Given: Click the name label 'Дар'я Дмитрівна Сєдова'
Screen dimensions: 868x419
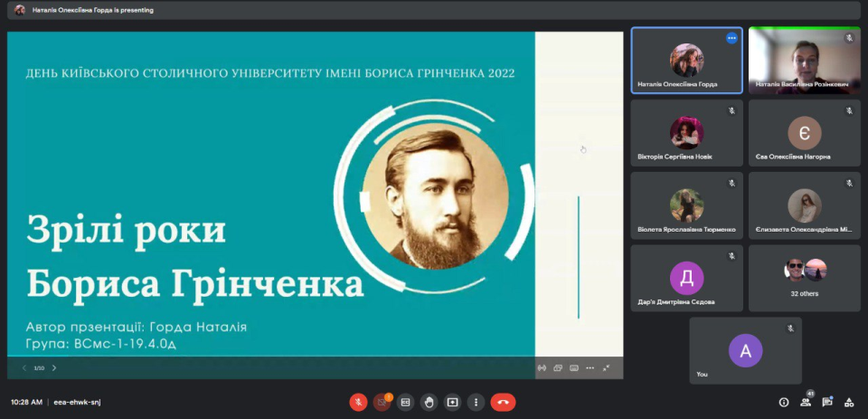Looking at the screenshot, I should tap(676, 302).
